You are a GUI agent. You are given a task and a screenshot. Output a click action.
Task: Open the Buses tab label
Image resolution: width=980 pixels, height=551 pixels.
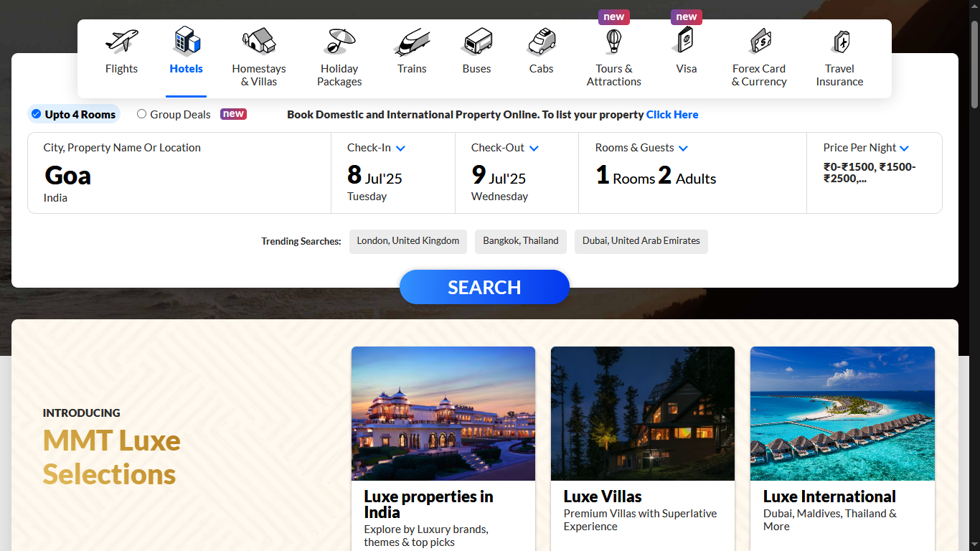tap(476, 69)
